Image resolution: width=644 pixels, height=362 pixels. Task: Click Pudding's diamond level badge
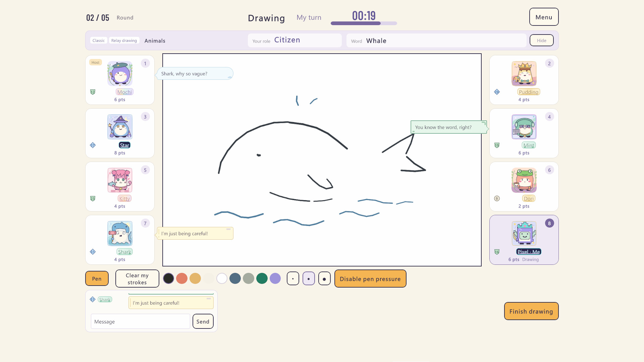pyautogui.click(x=497, y=92)
